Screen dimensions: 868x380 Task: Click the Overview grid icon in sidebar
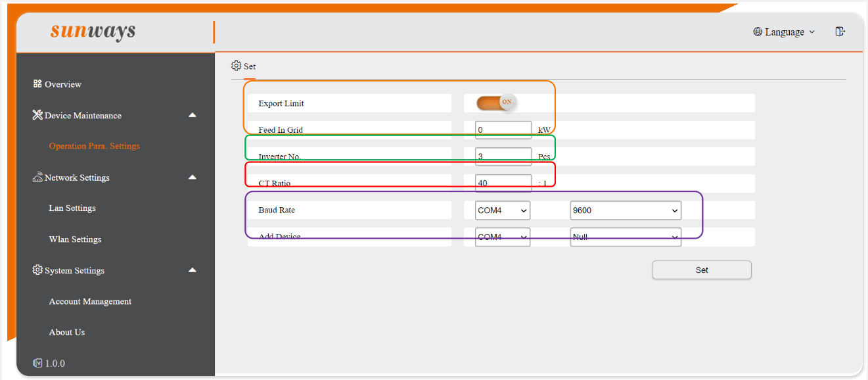pos(37,84)
